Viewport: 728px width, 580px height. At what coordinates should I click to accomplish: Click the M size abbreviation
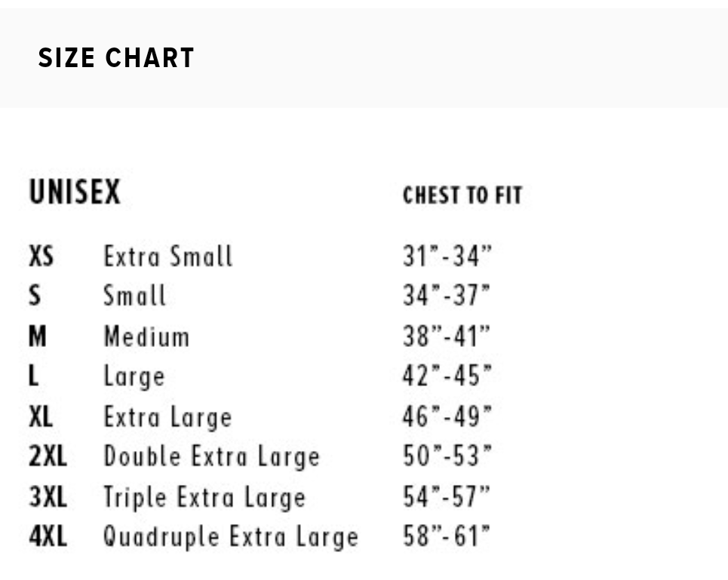click(38, 336)
